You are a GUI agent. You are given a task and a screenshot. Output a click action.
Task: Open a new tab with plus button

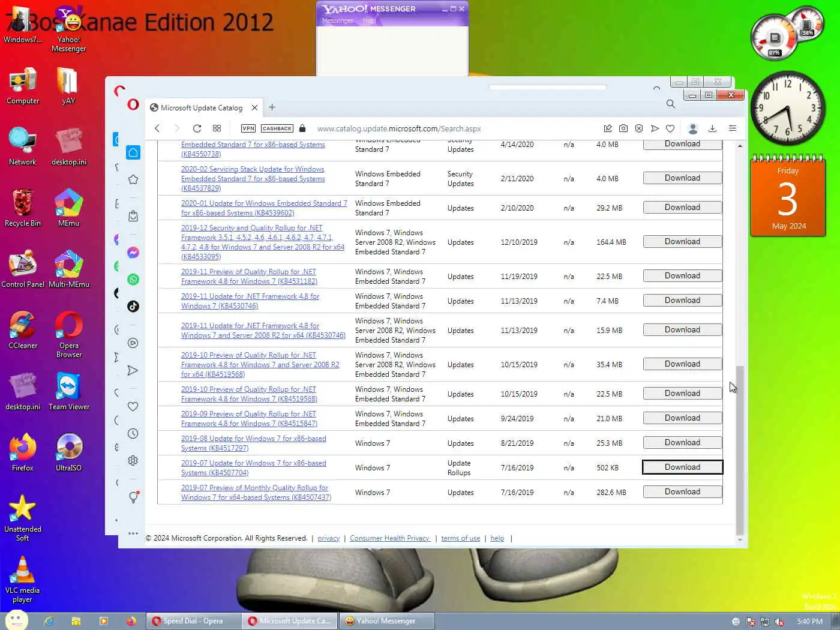click(x=272, y=107)
